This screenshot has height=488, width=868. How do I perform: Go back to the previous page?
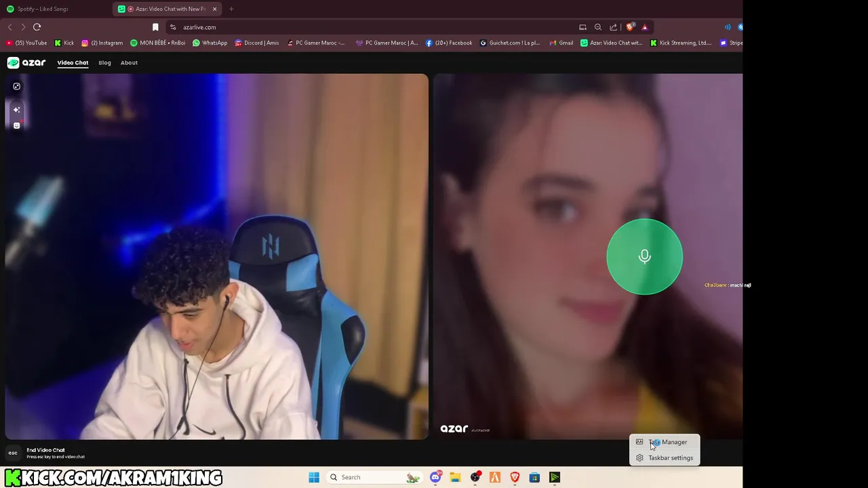9,27
